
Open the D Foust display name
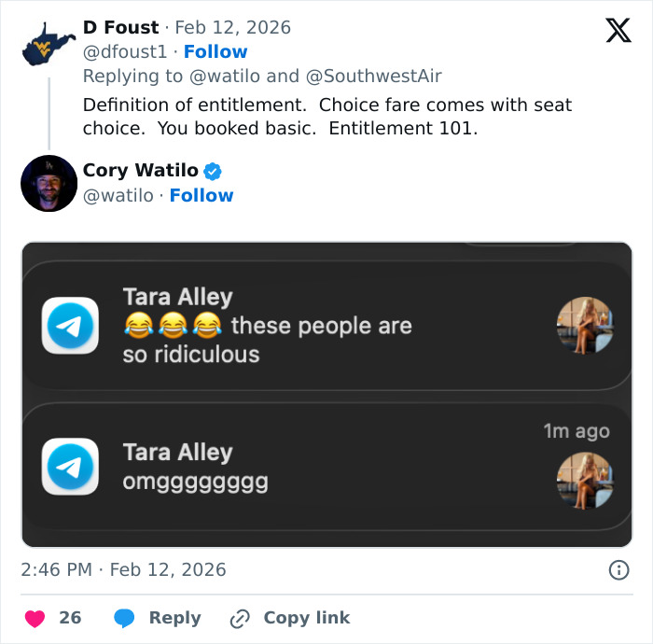pos(121,27)
